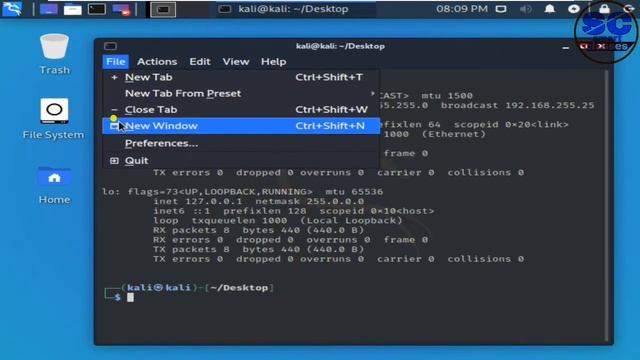Close the open File menu in the terminal
This screenshot has width=640, height=360.
(x=116, y=62)
